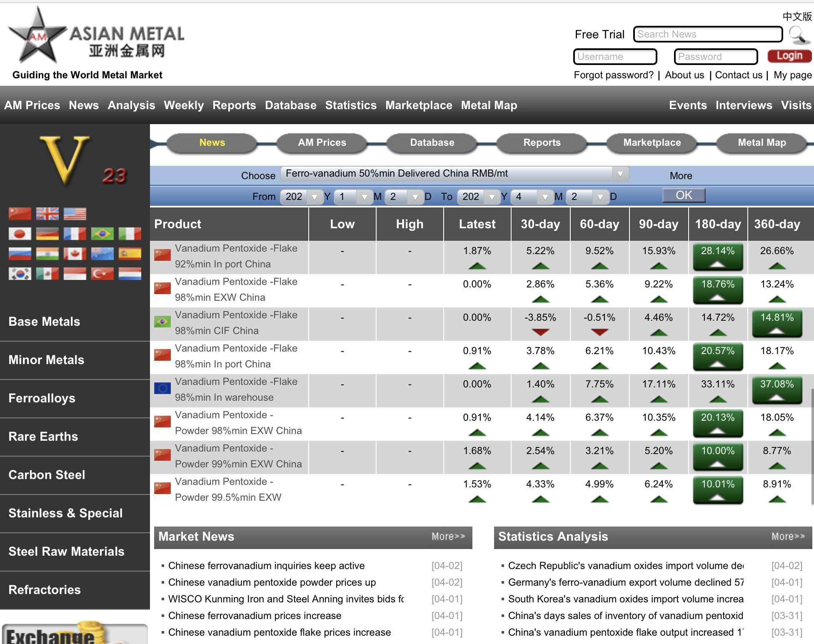This screenshot has width=814, height=644.
Task: Open the From day dropdown
Action: coord(405,197)
